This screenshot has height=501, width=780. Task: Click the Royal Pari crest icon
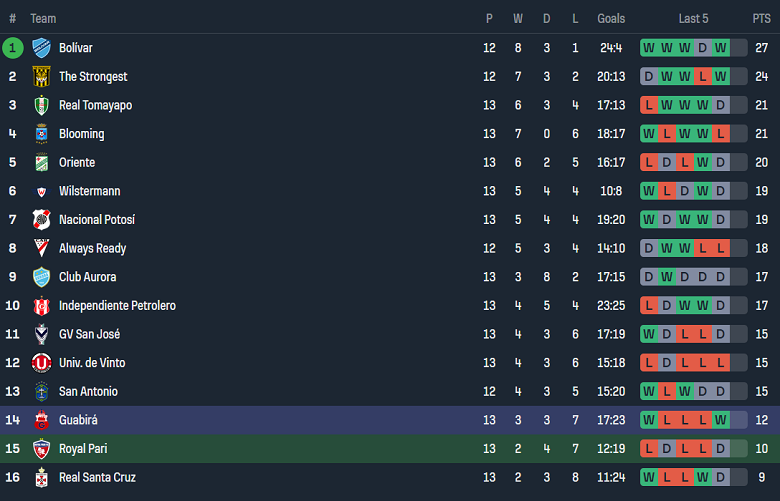[41, 449]
